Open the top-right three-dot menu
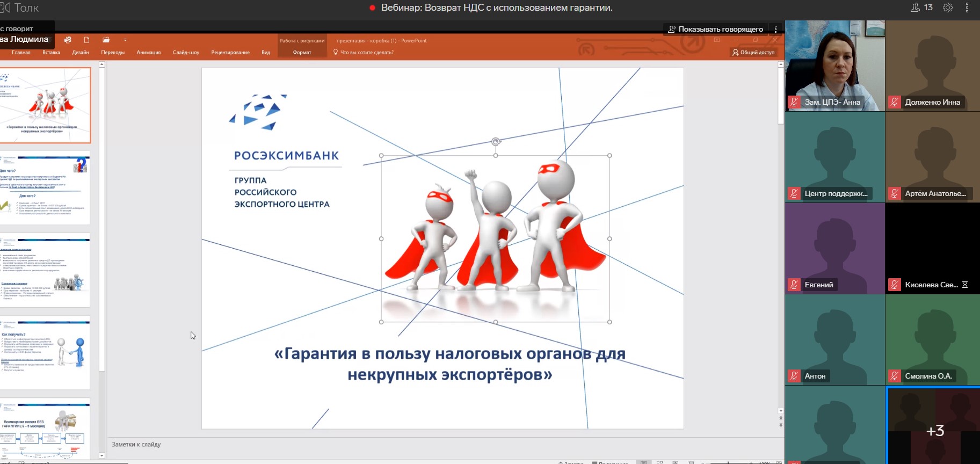The height and width of the screenshot is (464, 980). tap(967, 8)
